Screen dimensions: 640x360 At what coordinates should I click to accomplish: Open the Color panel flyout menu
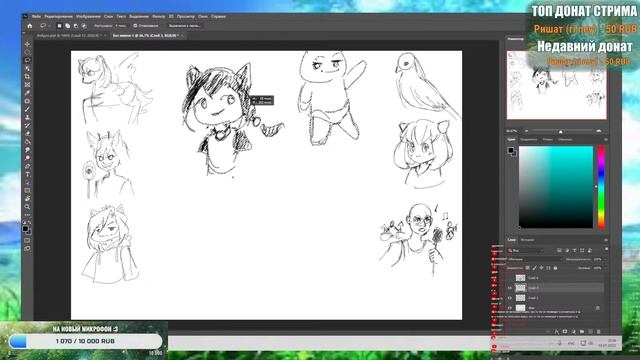[606, 140]
